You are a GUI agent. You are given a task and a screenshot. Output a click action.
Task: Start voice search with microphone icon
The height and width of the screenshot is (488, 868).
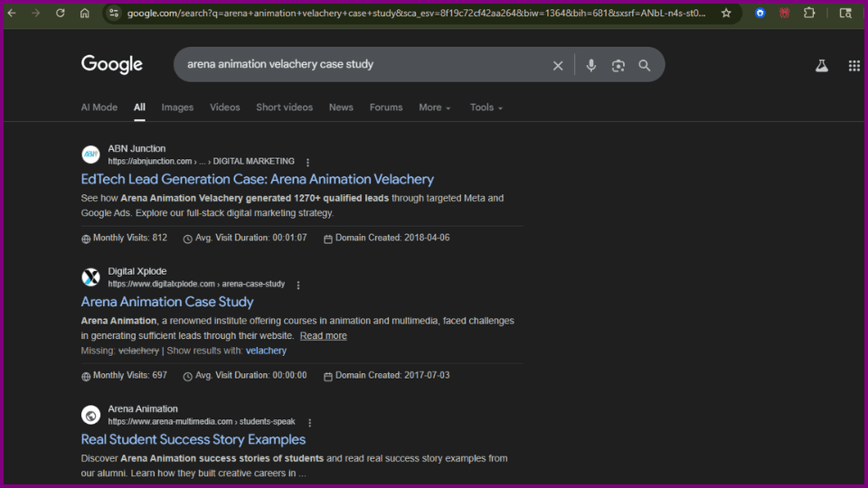coord(591,65)
